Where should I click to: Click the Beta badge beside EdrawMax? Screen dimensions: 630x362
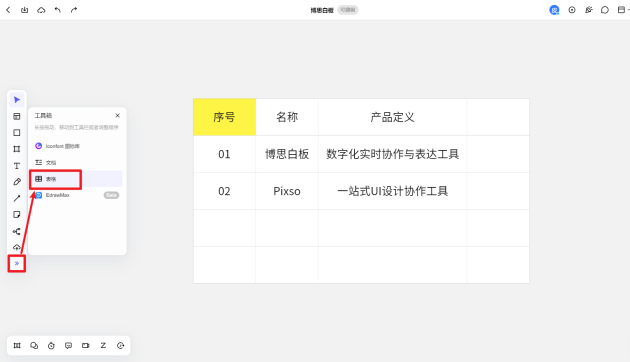pos(111,195)
